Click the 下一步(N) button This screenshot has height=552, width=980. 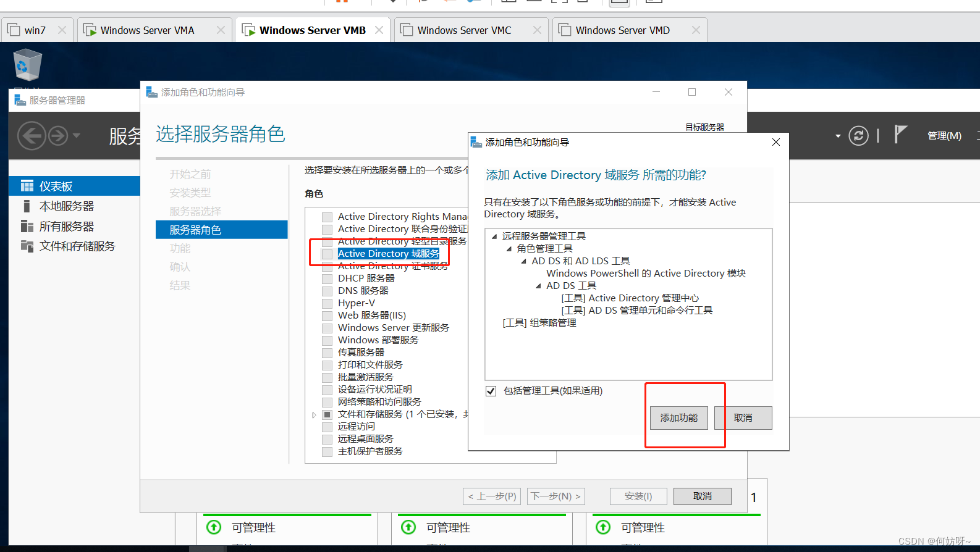[556, 496]
